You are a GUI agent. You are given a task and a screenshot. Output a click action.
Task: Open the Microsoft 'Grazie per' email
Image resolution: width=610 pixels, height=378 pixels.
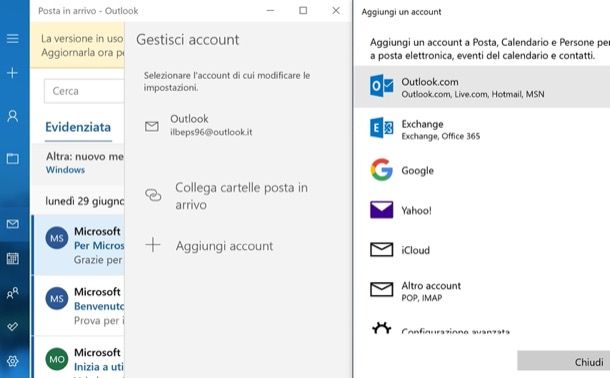(x=79, y=245)
